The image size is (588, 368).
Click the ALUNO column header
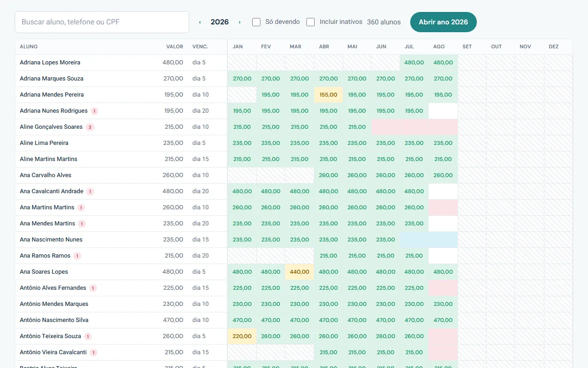(28, 46)
